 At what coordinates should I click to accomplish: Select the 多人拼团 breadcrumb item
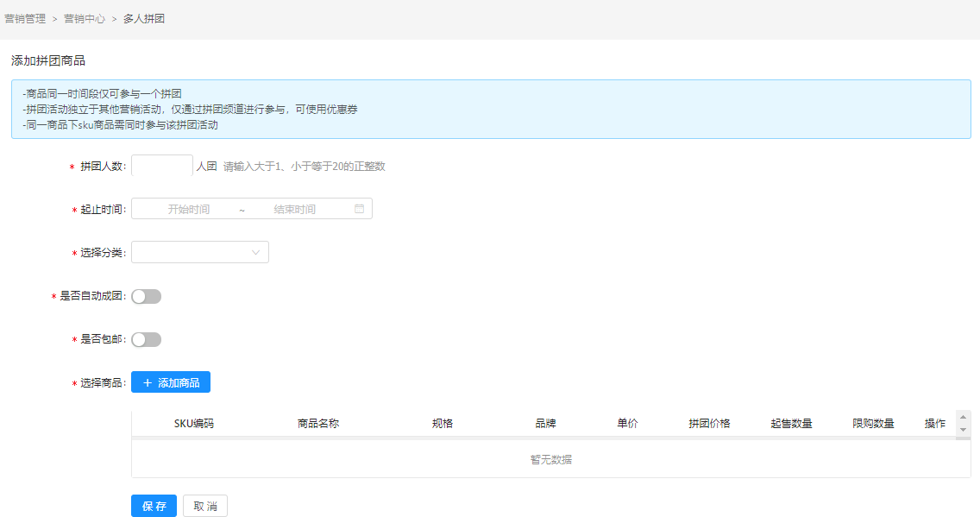point(144,18)
